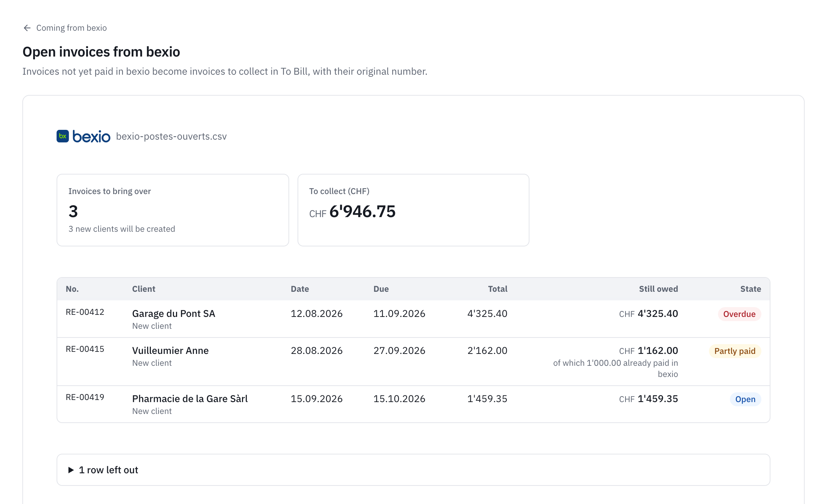Click the Overdue status badge

(x=739, y=314)
